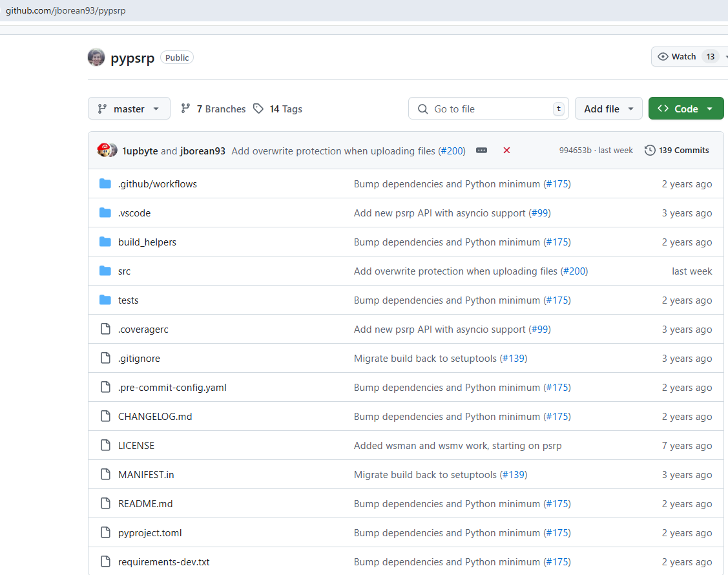Image resolution: width=728 pixels, height=575 pixels.
Task: Click the failed CI status X icon
Action: (x=506, y=151)
